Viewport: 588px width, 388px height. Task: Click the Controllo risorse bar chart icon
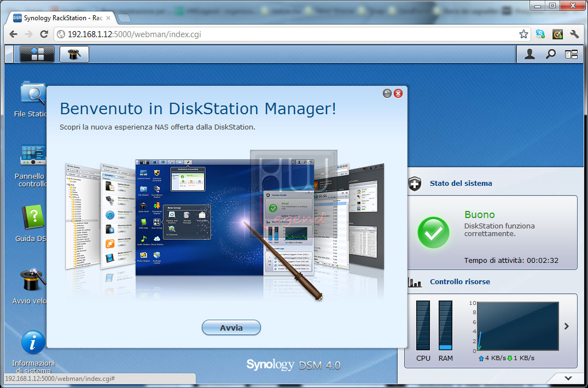click(415, 283)
